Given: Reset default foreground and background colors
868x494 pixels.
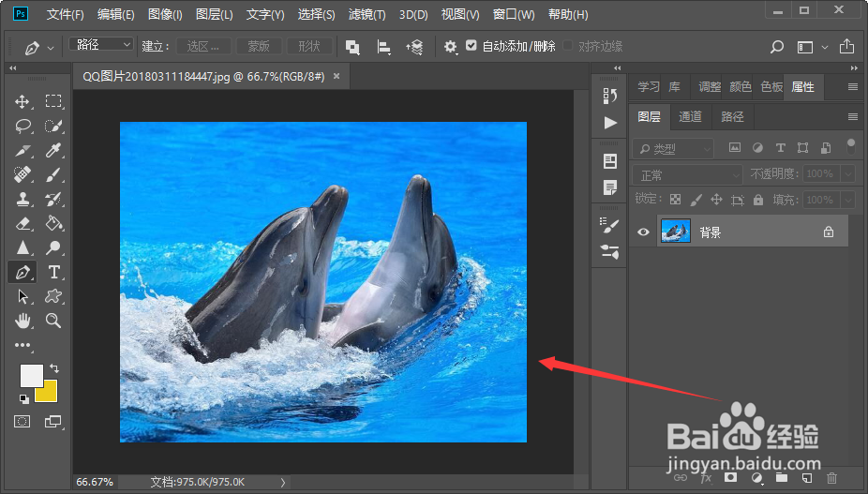Looking at the screenshot, I should point(23,398).
